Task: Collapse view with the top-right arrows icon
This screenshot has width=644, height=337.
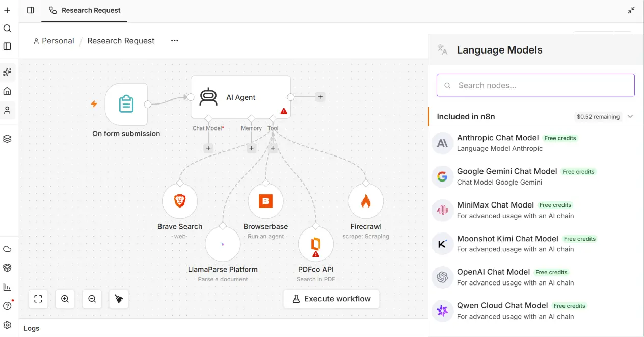Action: (631, 10)
